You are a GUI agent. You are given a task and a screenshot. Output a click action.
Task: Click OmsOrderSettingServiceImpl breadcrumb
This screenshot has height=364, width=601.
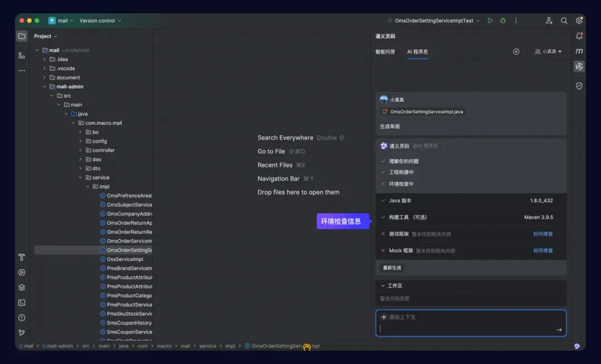tap(283, 346)
